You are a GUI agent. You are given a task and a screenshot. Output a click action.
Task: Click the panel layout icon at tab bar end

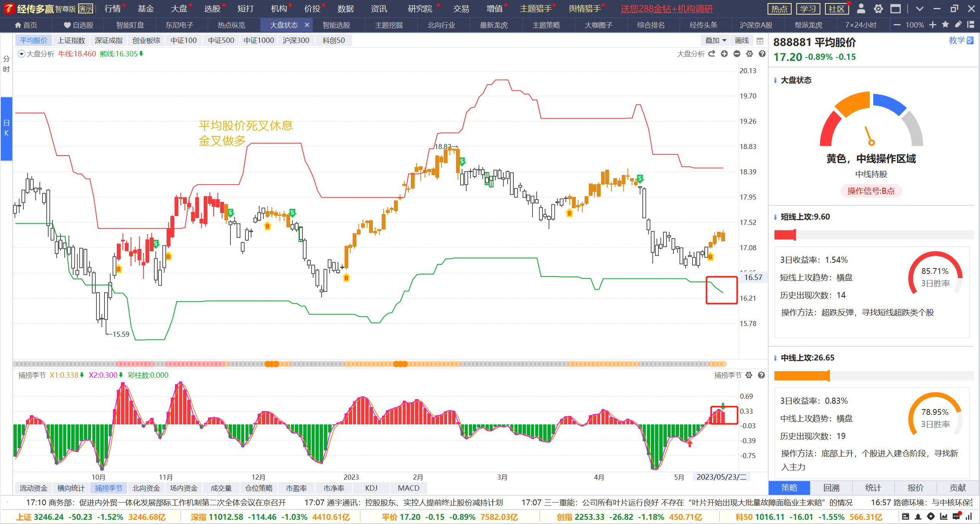point(970,25)
